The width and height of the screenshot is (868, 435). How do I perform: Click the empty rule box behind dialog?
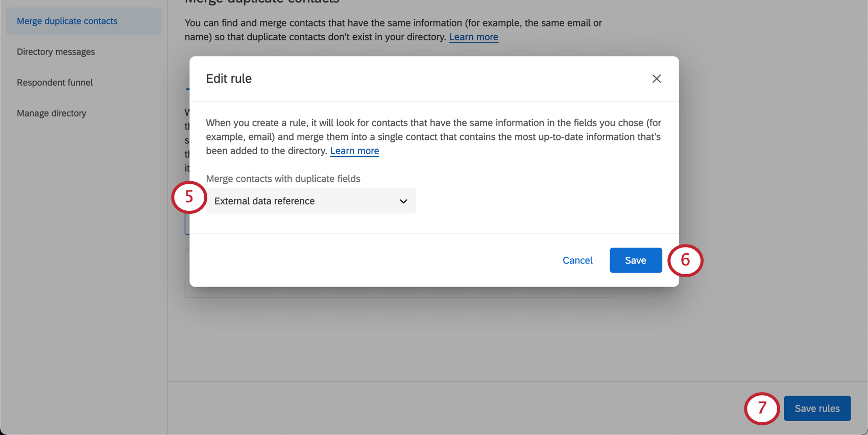coord(398,292)
